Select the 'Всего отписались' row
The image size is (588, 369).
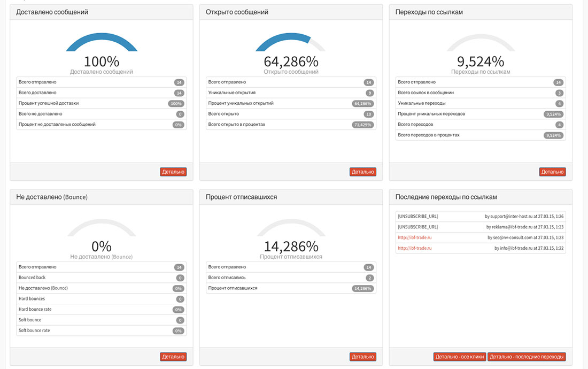point(291,278)
